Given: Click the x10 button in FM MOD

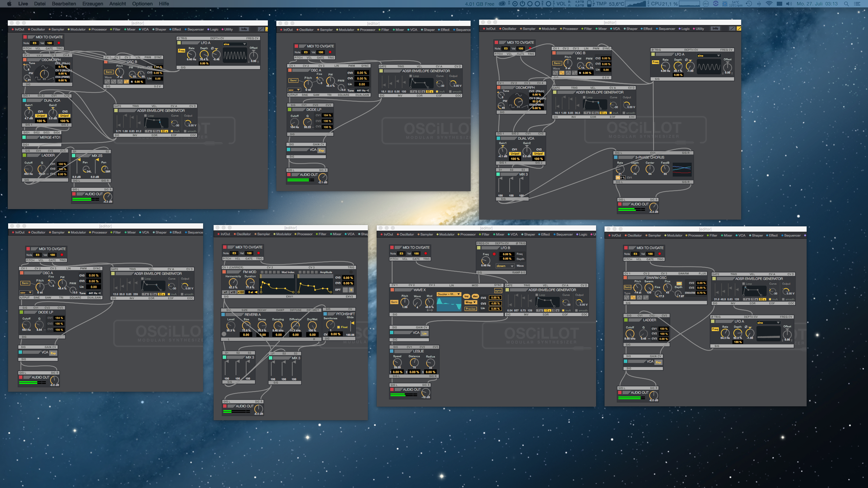Looking at the screenshot, I should point(233,292).
